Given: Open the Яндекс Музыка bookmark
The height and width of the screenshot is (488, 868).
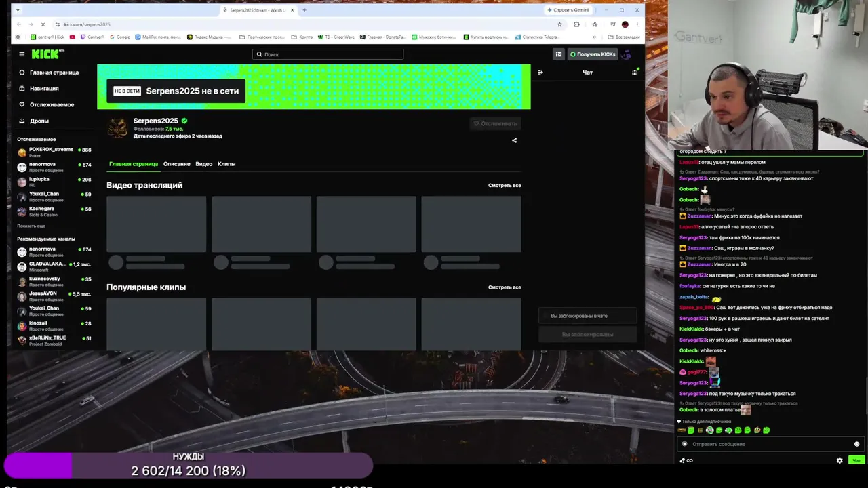Looking at the screenshot, I should pyautogui.click(x=209, y=37).
